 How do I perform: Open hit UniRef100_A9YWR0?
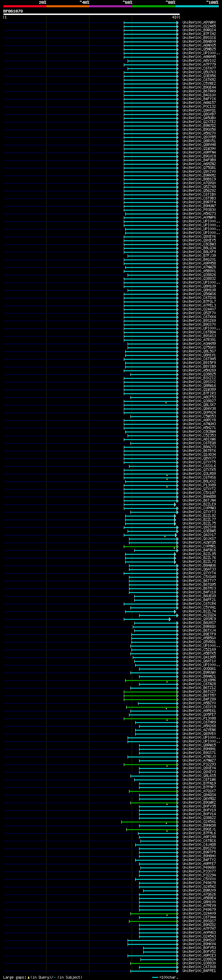[199, 23]
